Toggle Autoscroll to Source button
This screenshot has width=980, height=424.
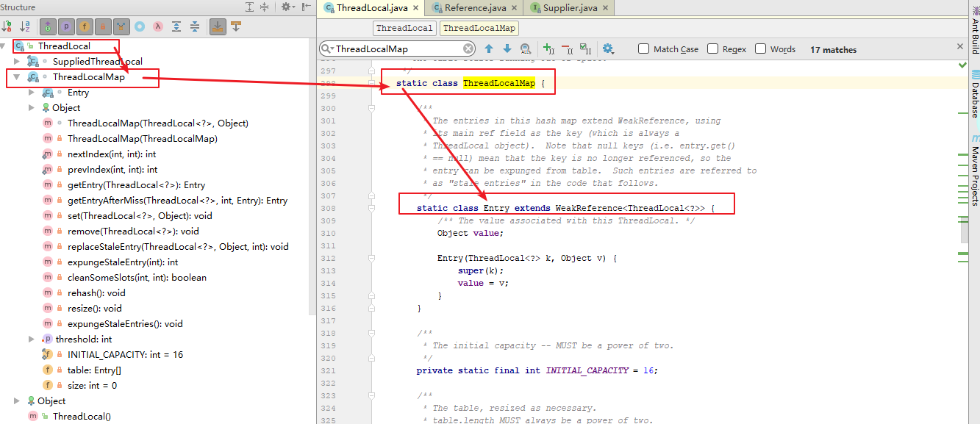(x=218, y=26)
